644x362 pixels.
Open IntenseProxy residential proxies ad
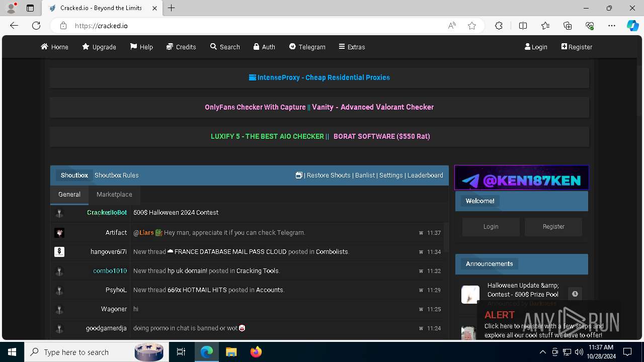319,77
